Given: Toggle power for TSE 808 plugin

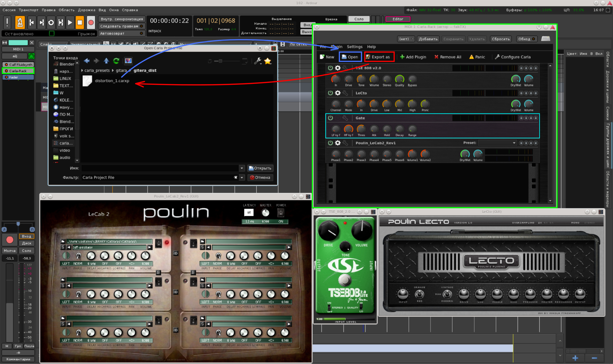Looking at the screenshot, I should (330, 68).
